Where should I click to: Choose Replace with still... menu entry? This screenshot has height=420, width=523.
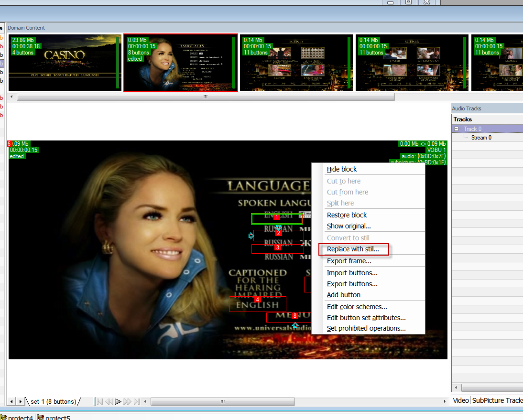point(353,249)
